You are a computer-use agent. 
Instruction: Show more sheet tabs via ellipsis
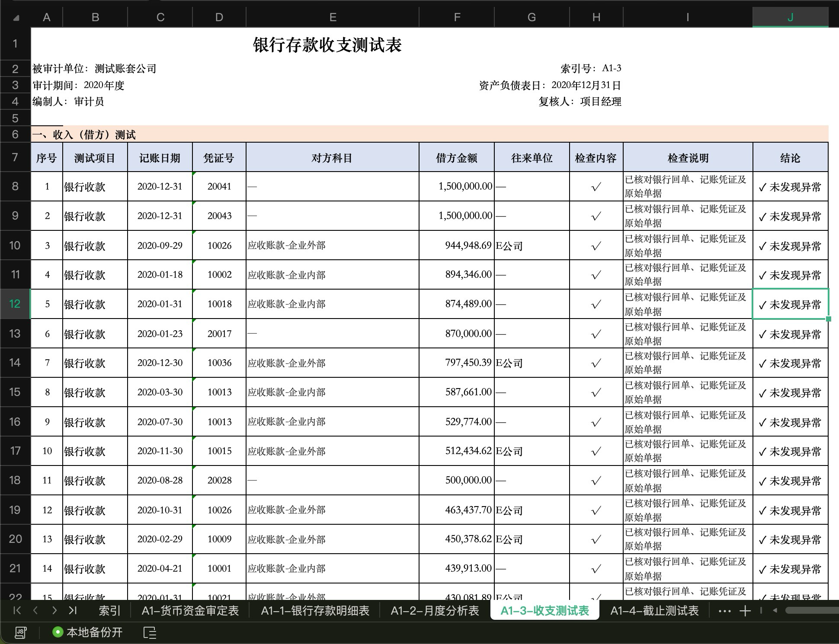pos(724,611)
